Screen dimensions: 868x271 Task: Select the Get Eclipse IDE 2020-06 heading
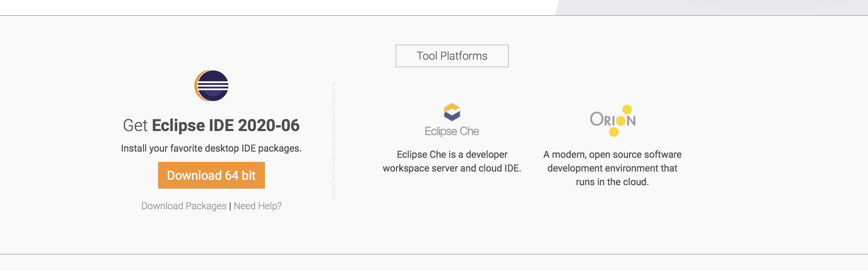click(212, 125)
